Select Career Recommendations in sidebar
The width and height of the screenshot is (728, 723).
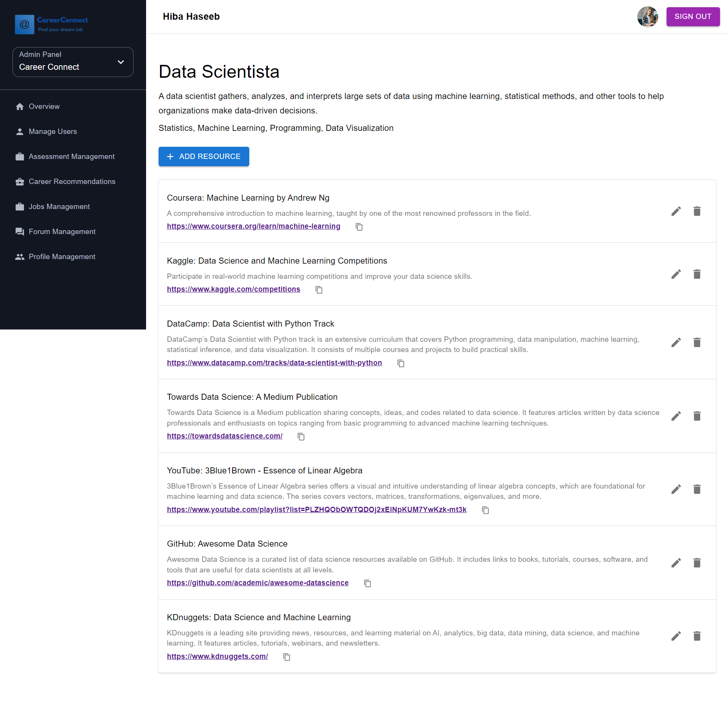[x=73, y=182]
